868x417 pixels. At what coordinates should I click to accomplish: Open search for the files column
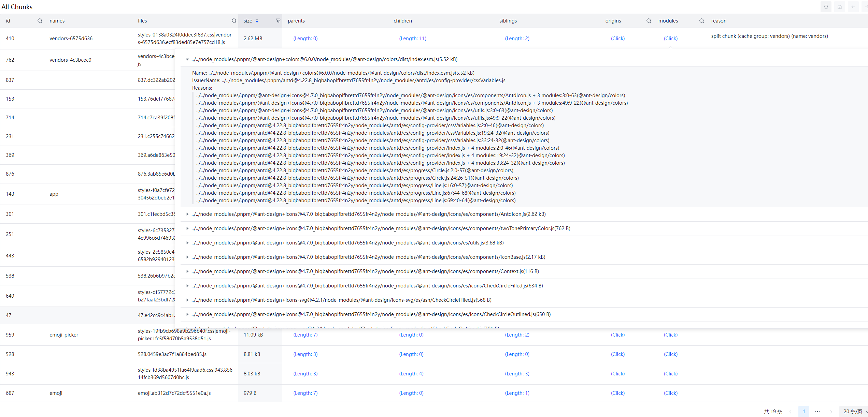pyautogui.click(x=234, y=21)
